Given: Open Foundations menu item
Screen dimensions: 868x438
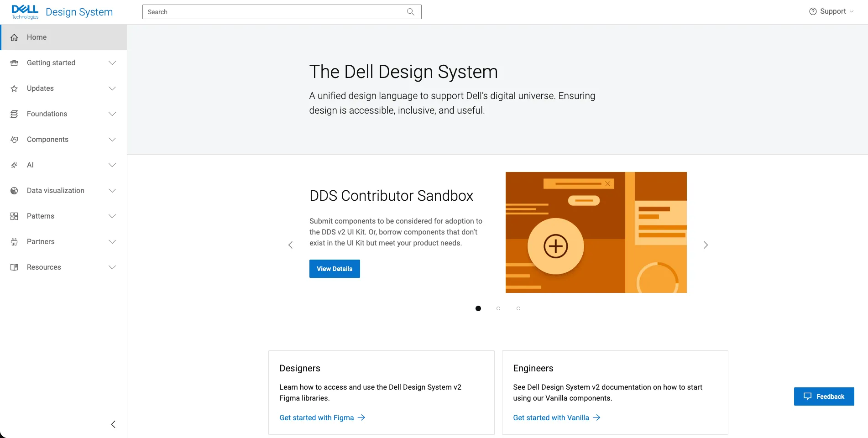Looking at the screenshot, I should pos(63,114).
